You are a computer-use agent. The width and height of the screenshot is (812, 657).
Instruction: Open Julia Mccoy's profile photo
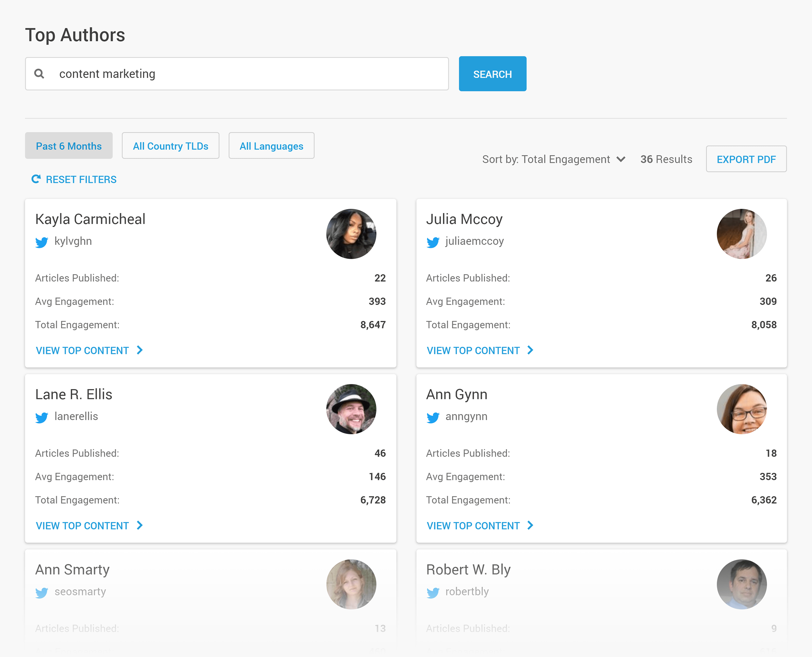(x=742, y=234)
